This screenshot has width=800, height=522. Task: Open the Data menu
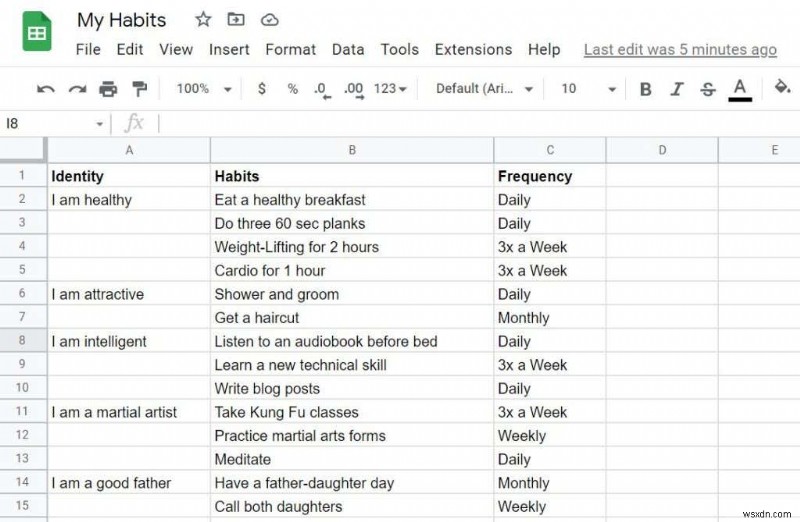point(348,49)
